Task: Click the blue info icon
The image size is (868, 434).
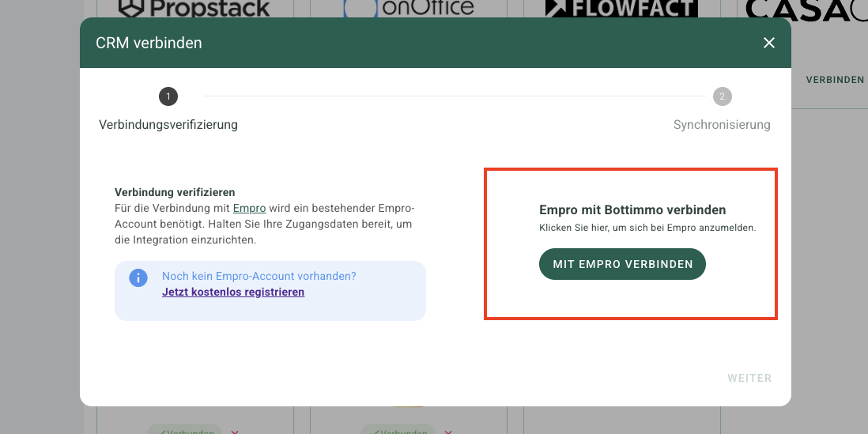Action: (138, 277)
